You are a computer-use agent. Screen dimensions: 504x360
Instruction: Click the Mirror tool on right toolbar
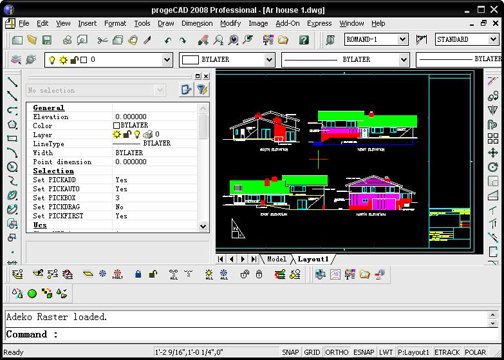[493, 110]
